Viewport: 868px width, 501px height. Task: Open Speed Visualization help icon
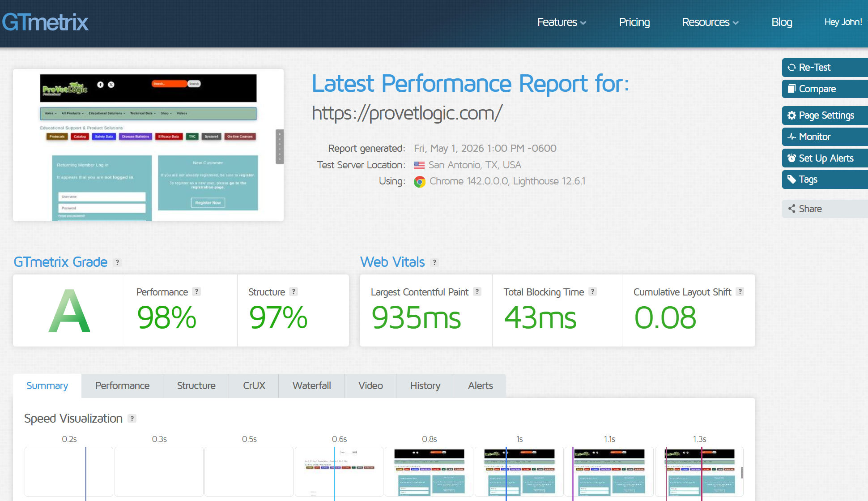click(132, 419)
